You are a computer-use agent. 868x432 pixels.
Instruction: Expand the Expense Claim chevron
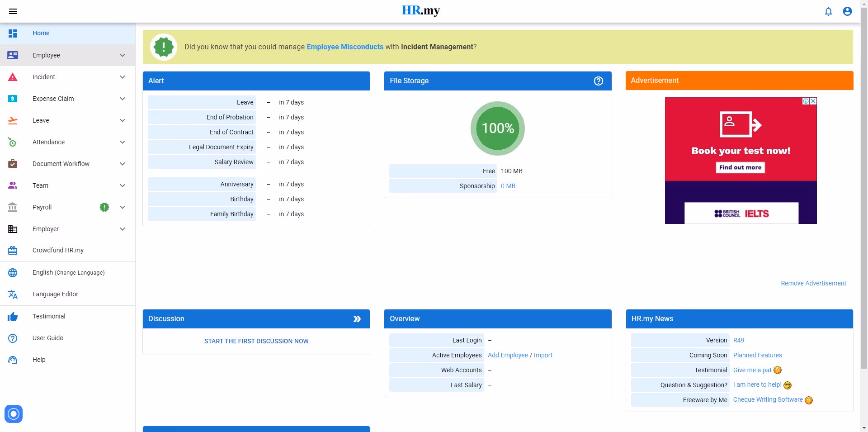coord(123,99)
